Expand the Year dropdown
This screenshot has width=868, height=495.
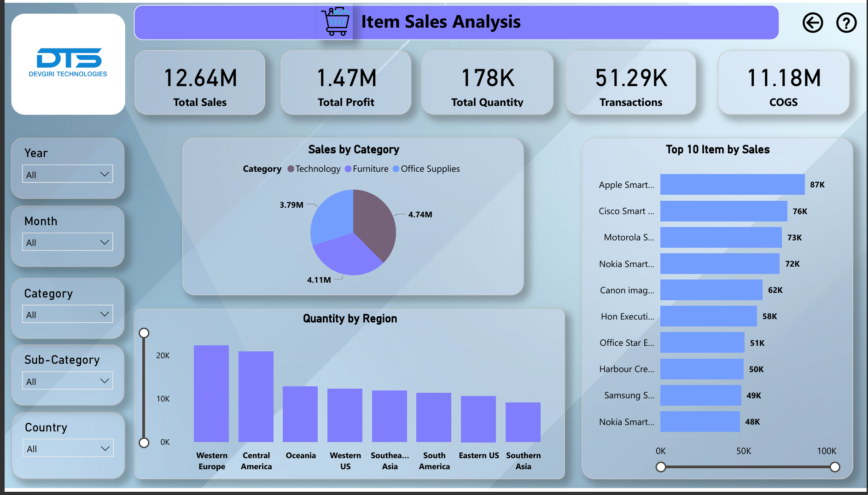click(67, 175)
